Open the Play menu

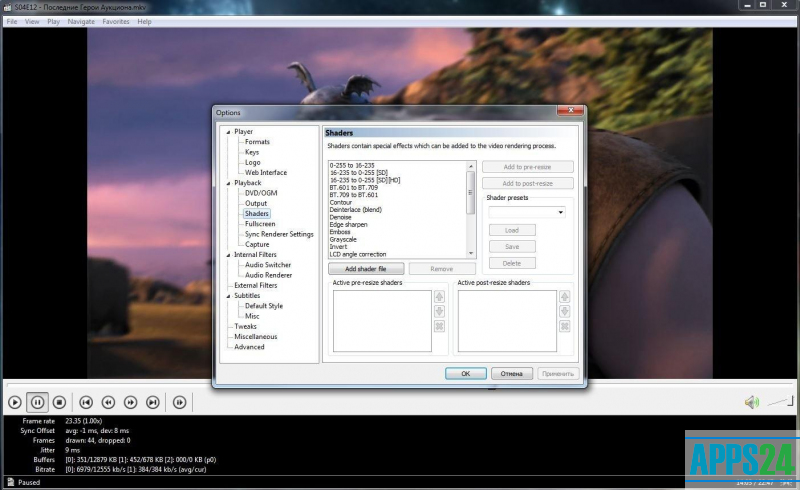(54, 21)
